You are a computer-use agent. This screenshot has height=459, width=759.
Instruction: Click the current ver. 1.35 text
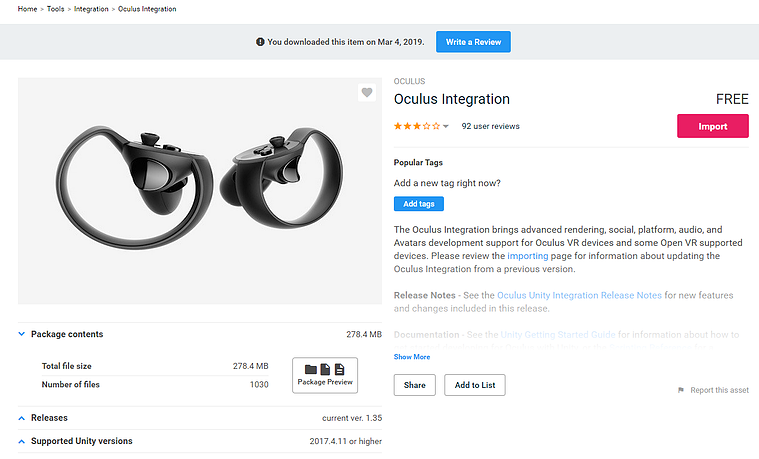(x=352, y=418)
